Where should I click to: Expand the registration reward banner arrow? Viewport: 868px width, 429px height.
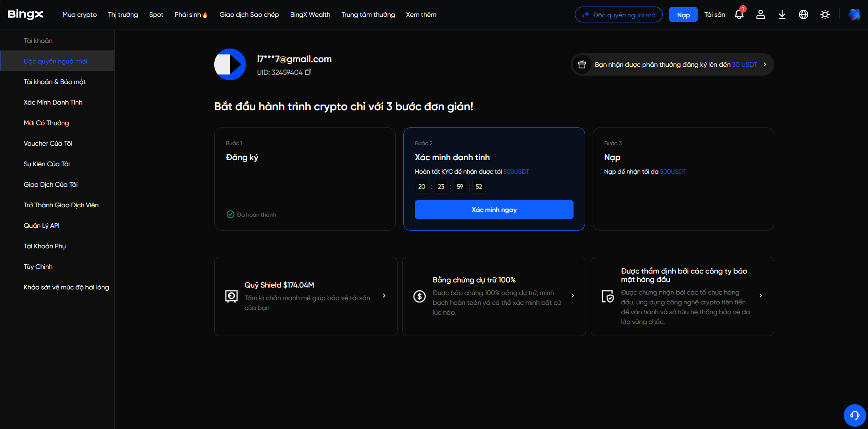point(765,64)
